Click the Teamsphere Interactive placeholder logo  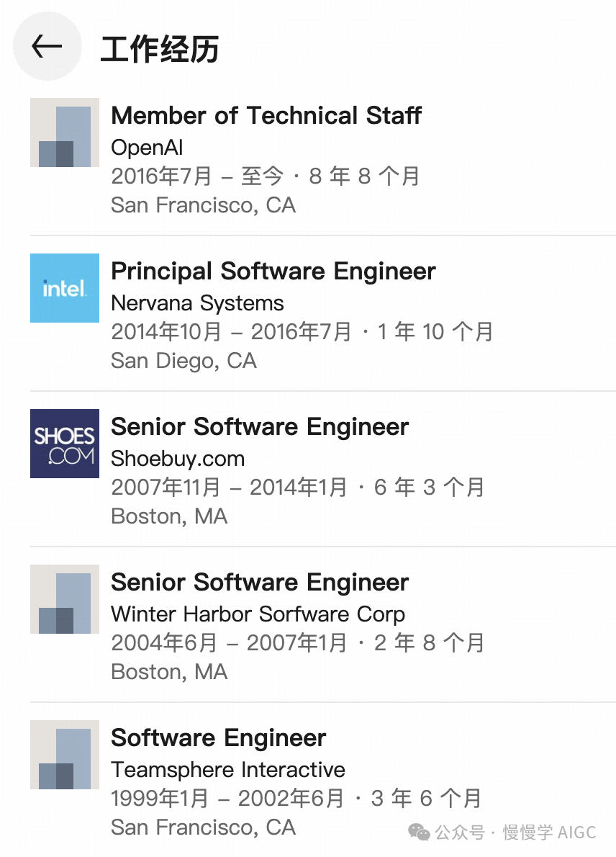pyautogui.click(x=65, y=755)
